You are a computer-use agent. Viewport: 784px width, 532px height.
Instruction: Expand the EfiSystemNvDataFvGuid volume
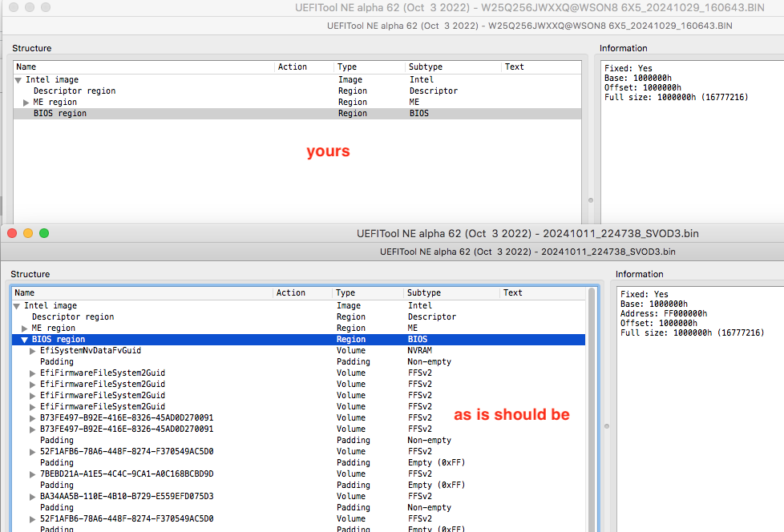33,351
